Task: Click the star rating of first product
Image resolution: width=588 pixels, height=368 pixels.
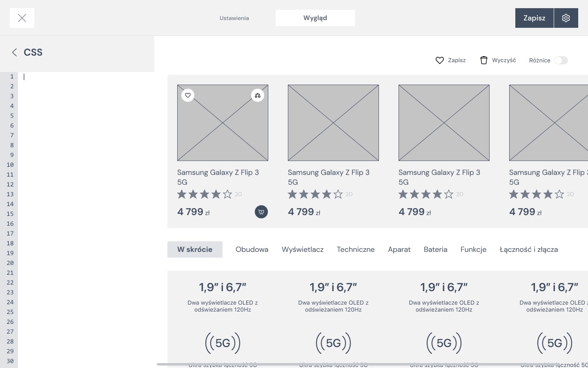Action: coord(205,194)
